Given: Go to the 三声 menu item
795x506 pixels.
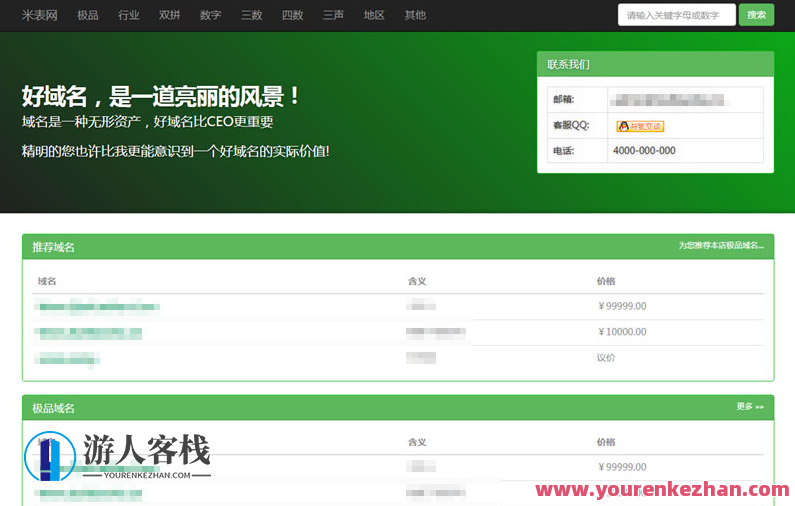Looking at the screenshot, I should (x=333, y=15).
